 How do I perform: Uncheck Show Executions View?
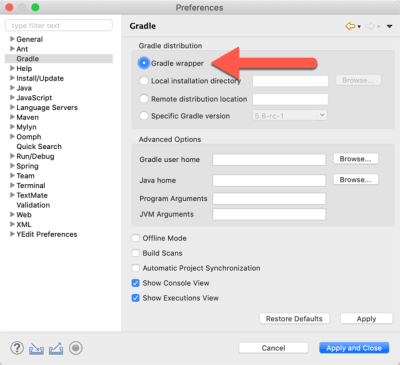click(x=135, y=298)
